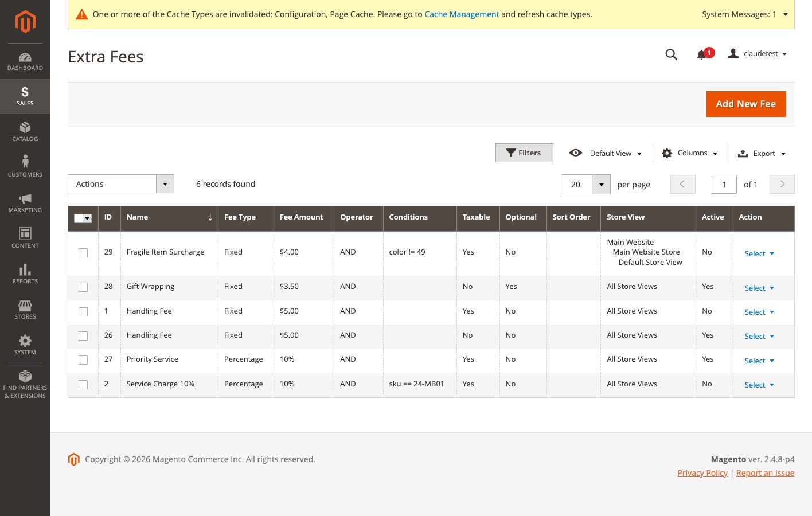Toggle the select-all header checkbox
The height and width of the screenshot is (516, 812).
(x=79, y=218)
